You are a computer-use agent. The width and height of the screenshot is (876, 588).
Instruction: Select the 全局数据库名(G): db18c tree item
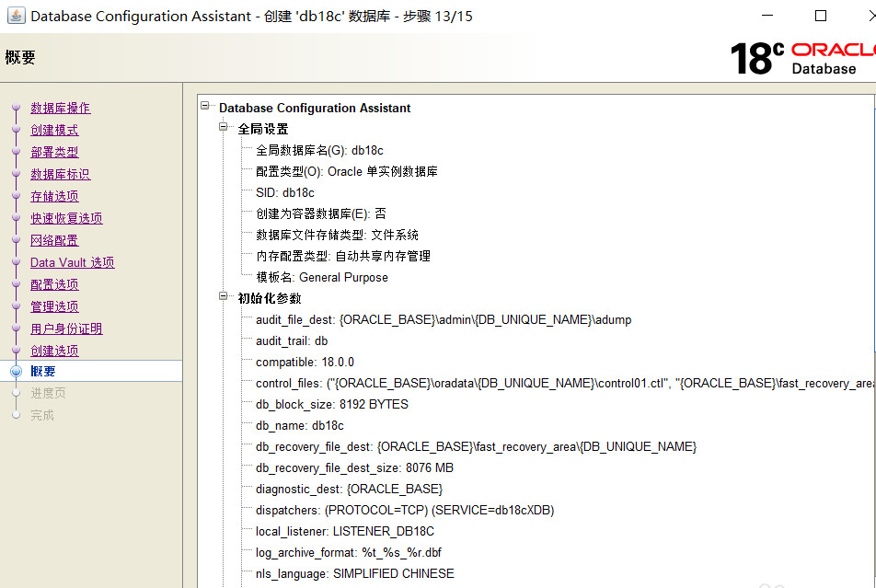[319, 150]
